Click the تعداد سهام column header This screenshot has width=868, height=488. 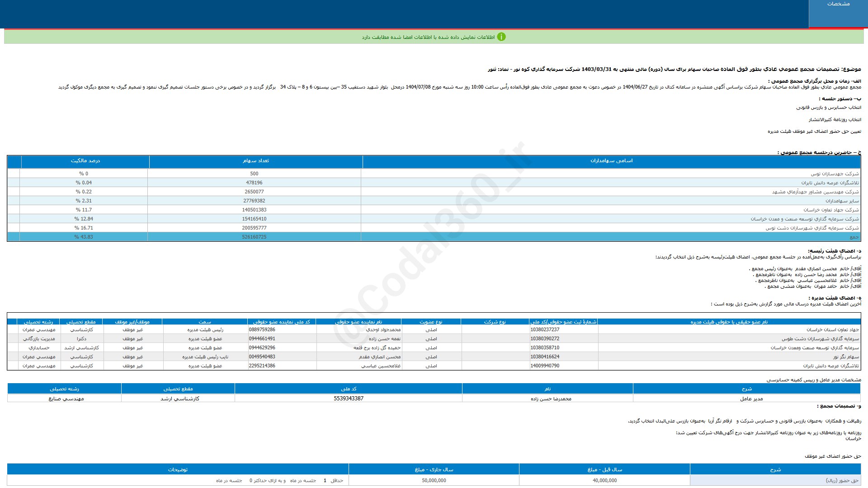click(x=255, y=161)
